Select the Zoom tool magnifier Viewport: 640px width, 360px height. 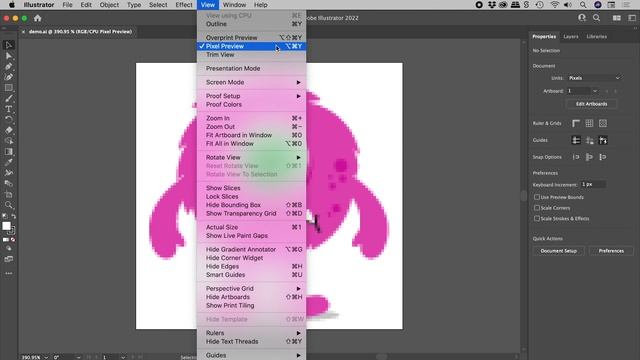9,205
